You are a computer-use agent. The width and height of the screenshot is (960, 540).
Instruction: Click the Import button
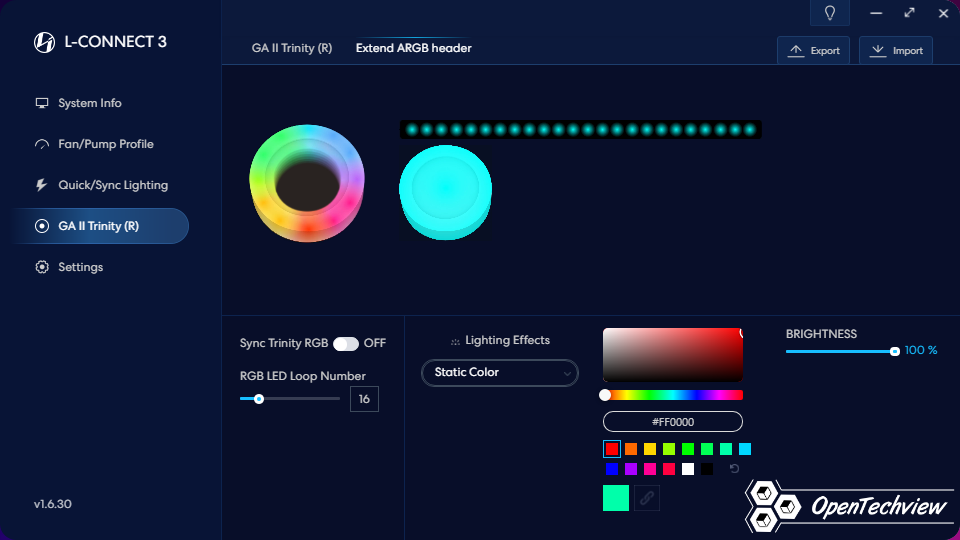tap(896, 50)
